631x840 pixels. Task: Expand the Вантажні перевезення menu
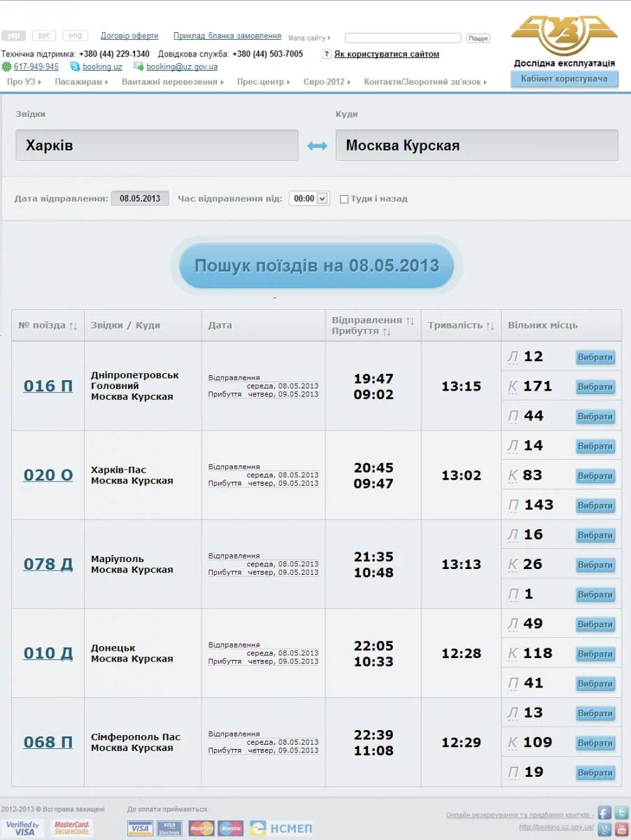coord(173,82)
